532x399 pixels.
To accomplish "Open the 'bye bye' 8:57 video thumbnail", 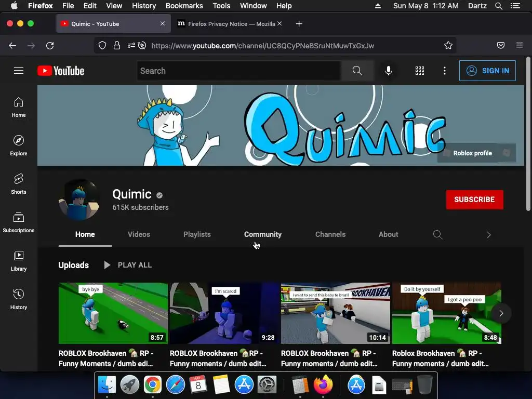I will (x=113, y=313).
